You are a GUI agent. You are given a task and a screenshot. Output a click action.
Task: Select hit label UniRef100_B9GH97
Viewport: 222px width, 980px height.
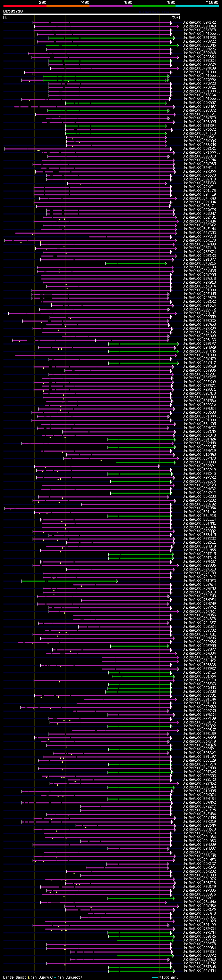pyautogui.click(x=199, y=106)
